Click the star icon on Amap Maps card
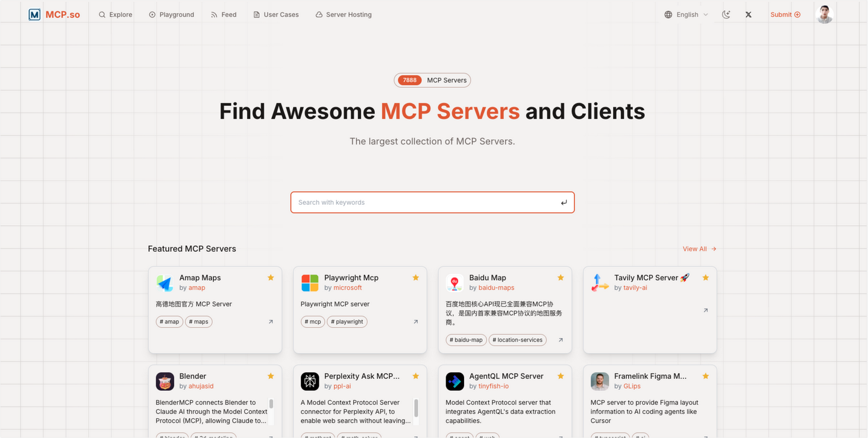This screenshot has width=868, height=438. pyautogui.click(x=271, y=278)
